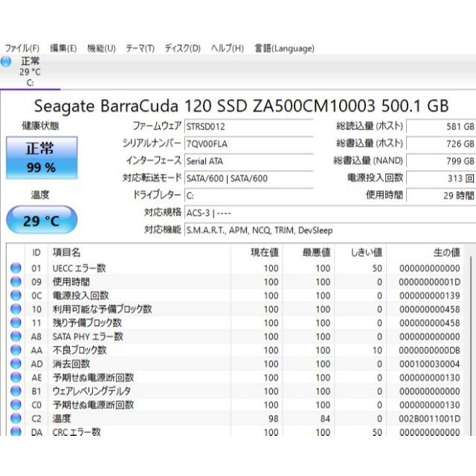Screen dimensions: 476x476
Task: Click the 現在値 column header
Action: 257,252
